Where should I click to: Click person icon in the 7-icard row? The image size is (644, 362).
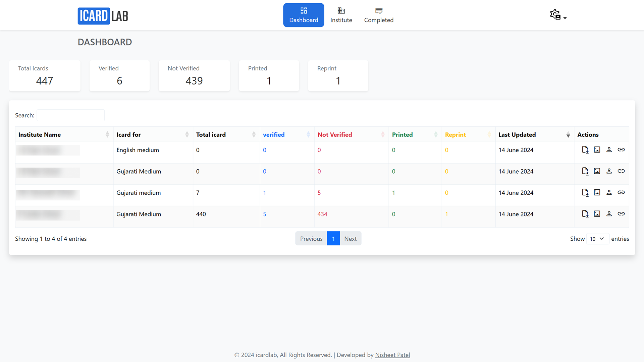click(609, 192)
